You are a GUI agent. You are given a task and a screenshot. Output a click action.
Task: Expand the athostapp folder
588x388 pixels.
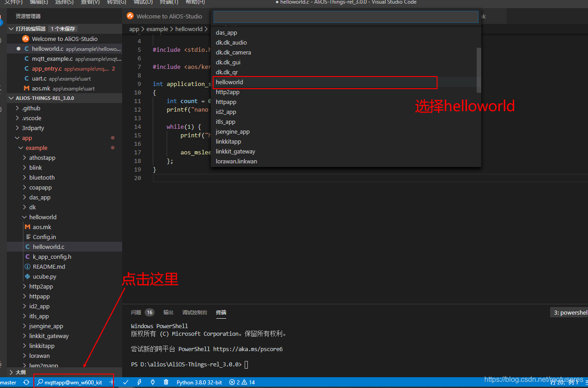click(64, 158)
